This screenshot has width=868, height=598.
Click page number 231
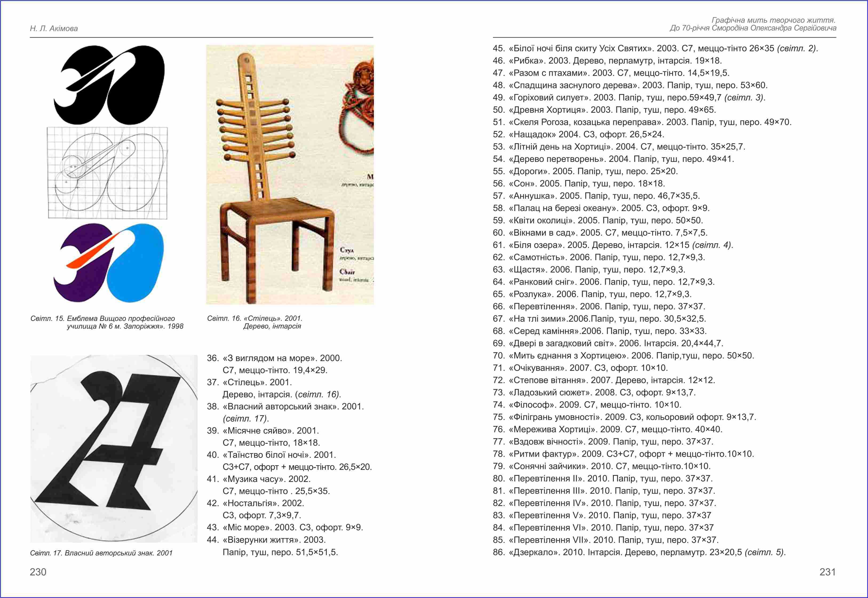tap(827, 572)
